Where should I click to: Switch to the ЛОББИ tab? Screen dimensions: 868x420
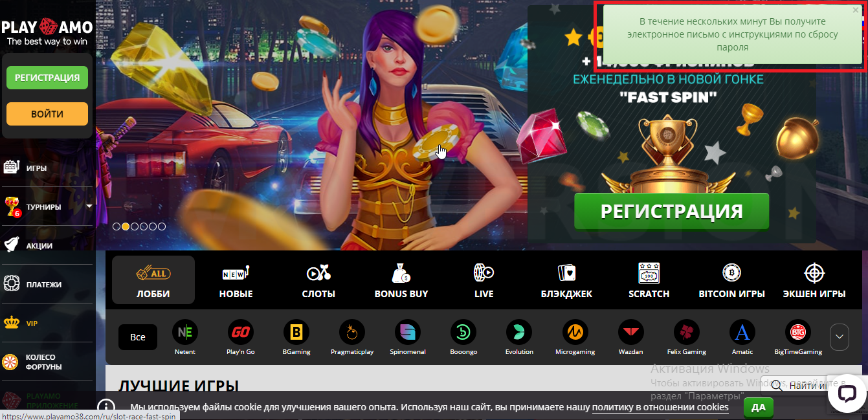[153, 280]
